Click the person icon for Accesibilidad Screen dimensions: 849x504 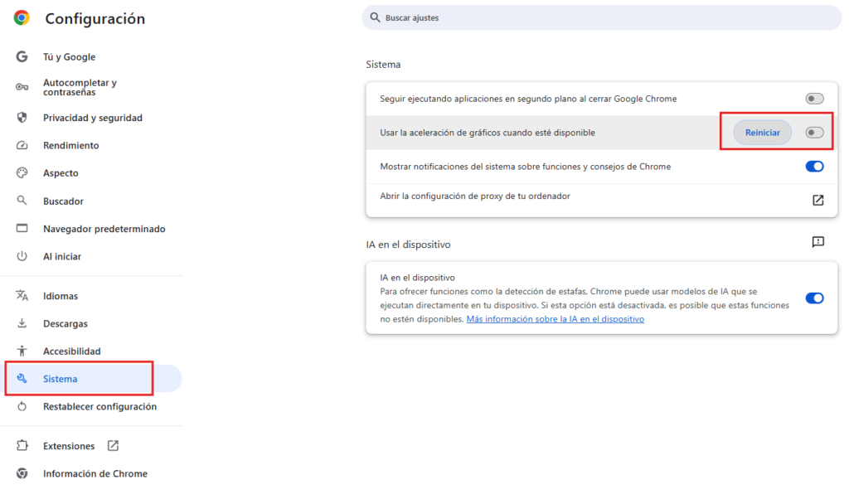click(x=22, y=351)
